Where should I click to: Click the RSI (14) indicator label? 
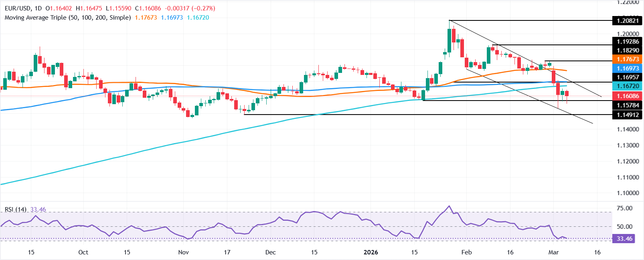point(16,210)
